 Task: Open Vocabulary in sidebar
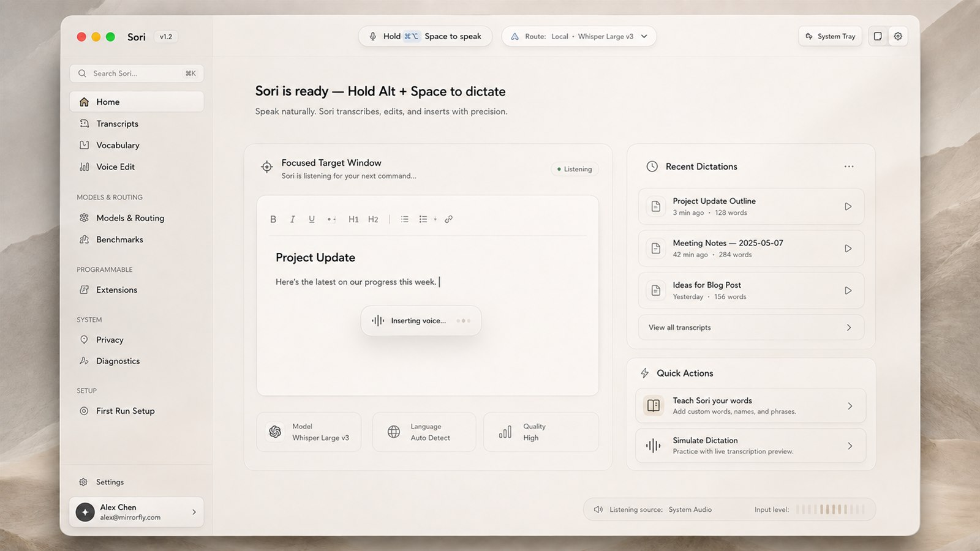point(137,145)
